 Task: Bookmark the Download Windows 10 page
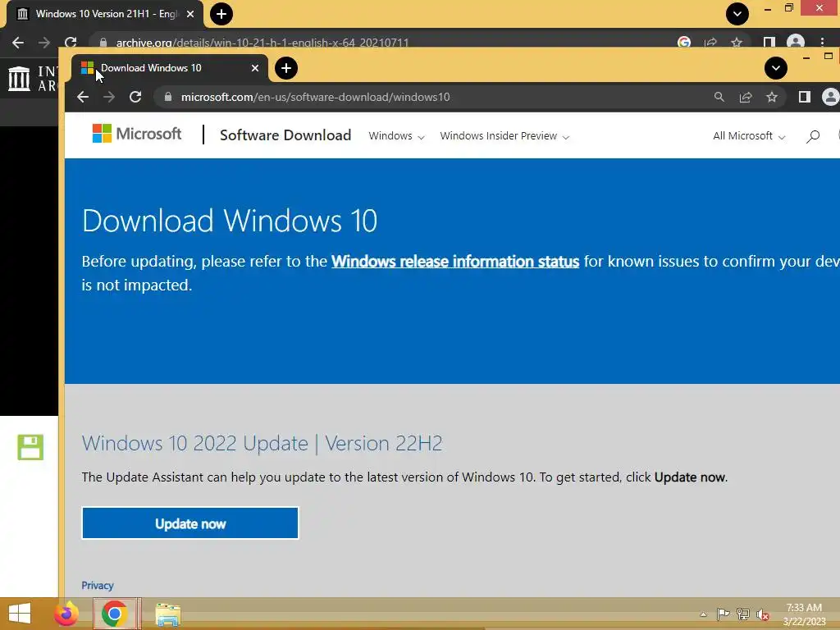[772, 97]
